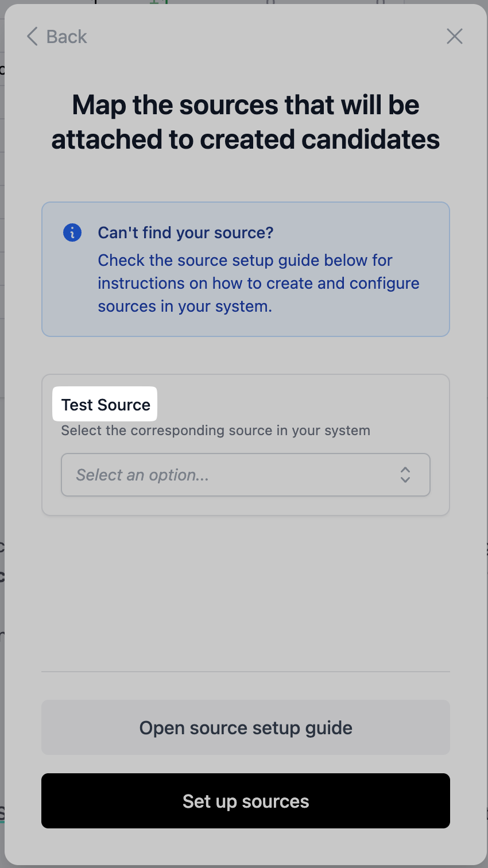Click the highlighted 'Test Source' label
This screenshot has width=488, height=868.
[105, 405]
